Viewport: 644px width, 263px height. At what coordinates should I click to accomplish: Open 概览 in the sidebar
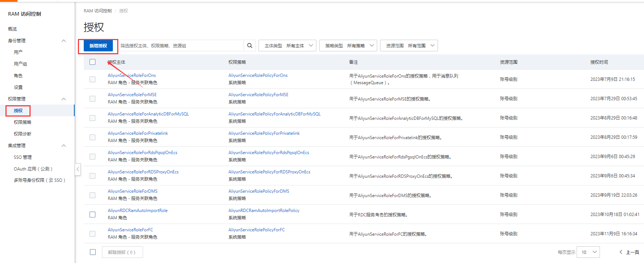(x=12, y=29)
